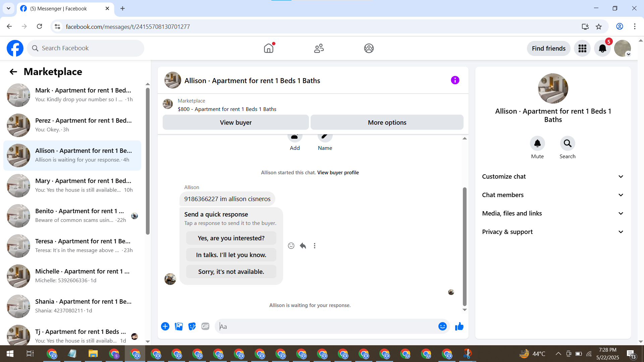The height and width of the screenshot is (362, 644).
Task: Send a thumbs up like
Action: pyautogui.click(x=459, y=326)
